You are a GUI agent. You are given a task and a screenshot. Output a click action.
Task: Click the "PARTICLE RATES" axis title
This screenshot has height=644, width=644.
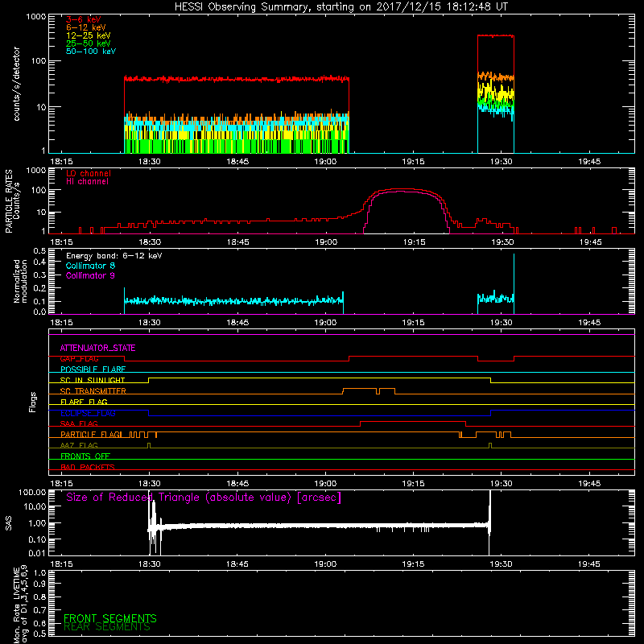[x=9, y=201]
